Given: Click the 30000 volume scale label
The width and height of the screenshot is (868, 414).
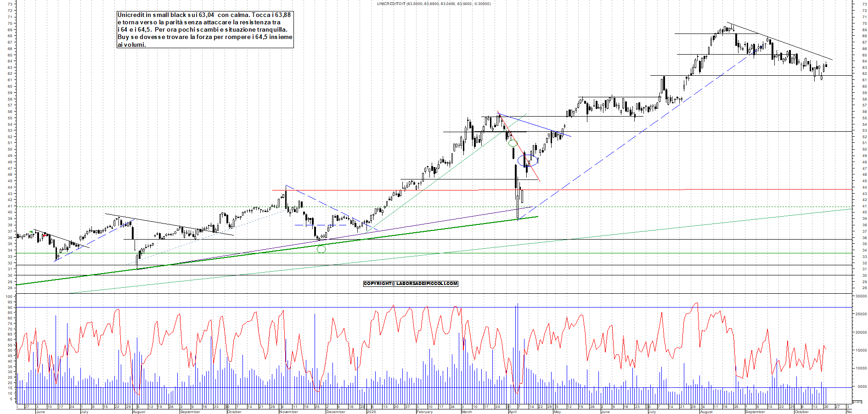Looking at the screenshot, I should [x=860, y=297].
